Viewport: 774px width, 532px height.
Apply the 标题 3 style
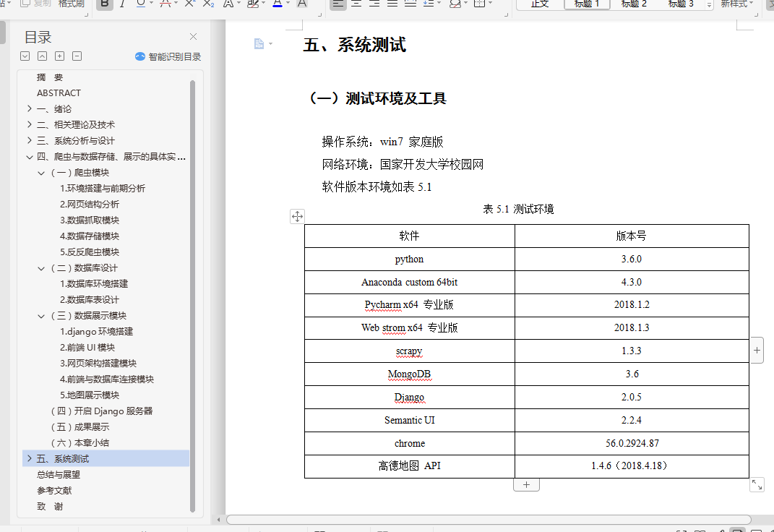681,4
